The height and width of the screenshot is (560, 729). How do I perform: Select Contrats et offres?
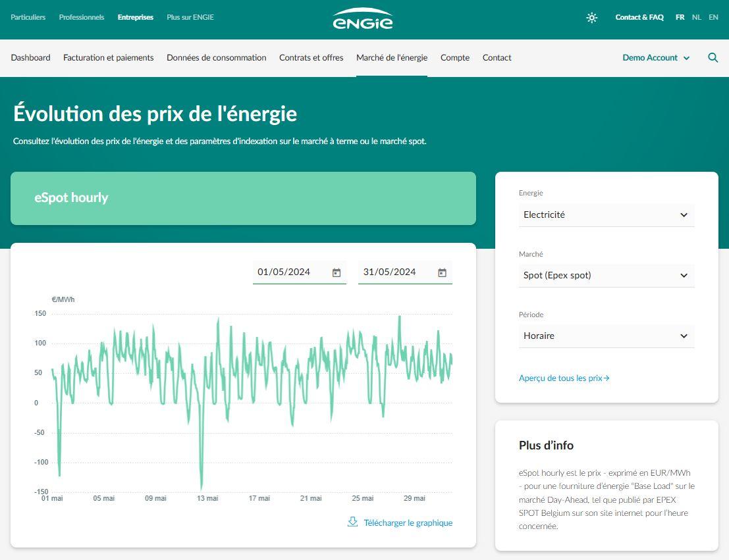point(311,58)
